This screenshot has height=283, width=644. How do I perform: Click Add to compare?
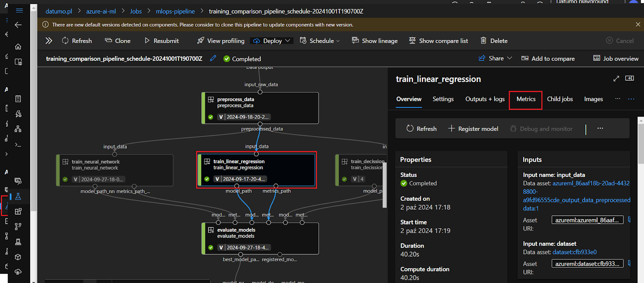pyautogui.click(x=548, y=58)
